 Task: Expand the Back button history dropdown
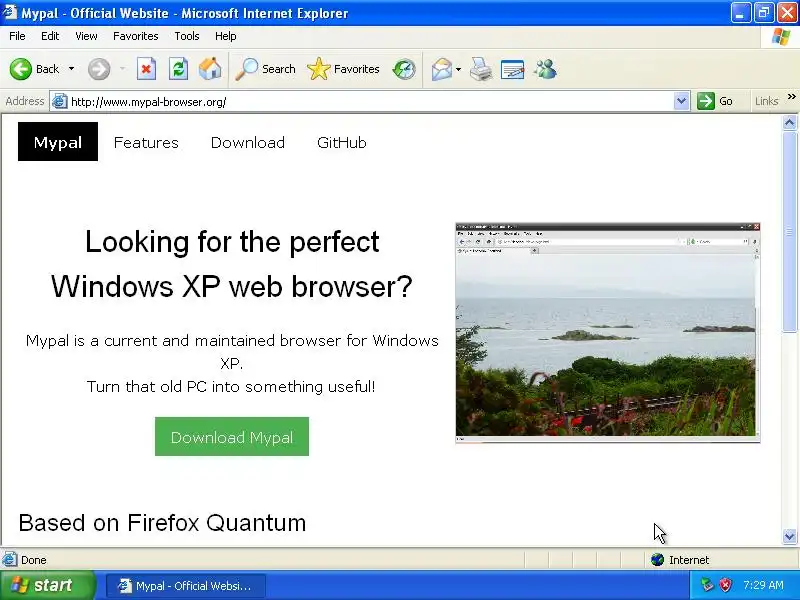click(x=71, y=69)
